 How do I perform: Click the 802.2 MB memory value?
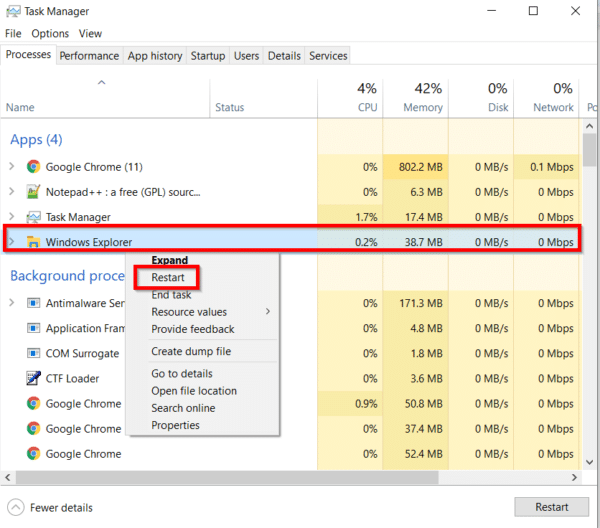tap(421, 167)
